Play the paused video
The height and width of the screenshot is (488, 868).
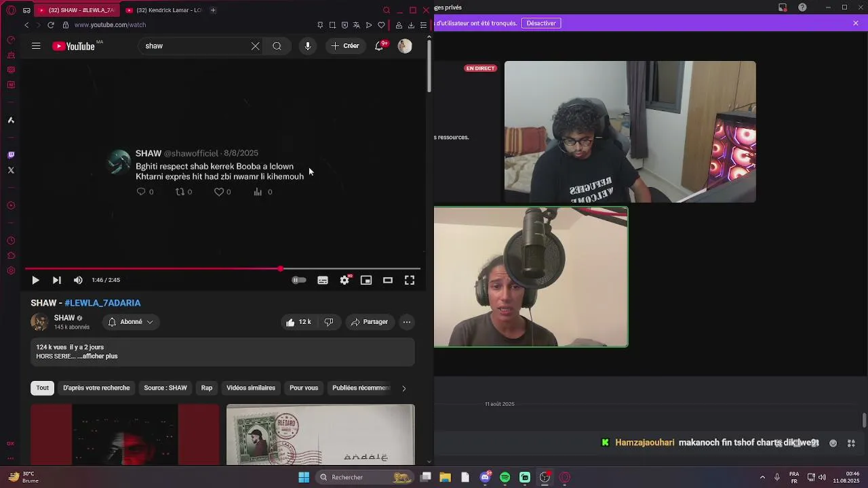tap(35, 280)
